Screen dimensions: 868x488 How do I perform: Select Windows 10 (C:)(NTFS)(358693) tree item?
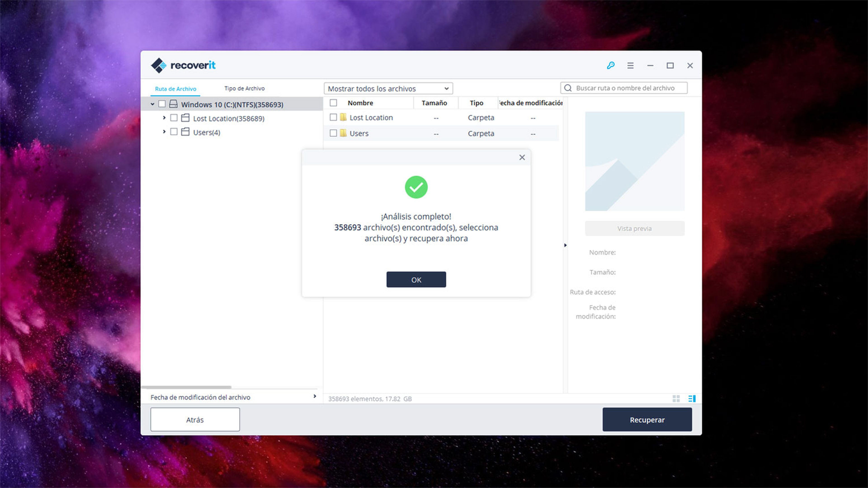pos(232,104)
